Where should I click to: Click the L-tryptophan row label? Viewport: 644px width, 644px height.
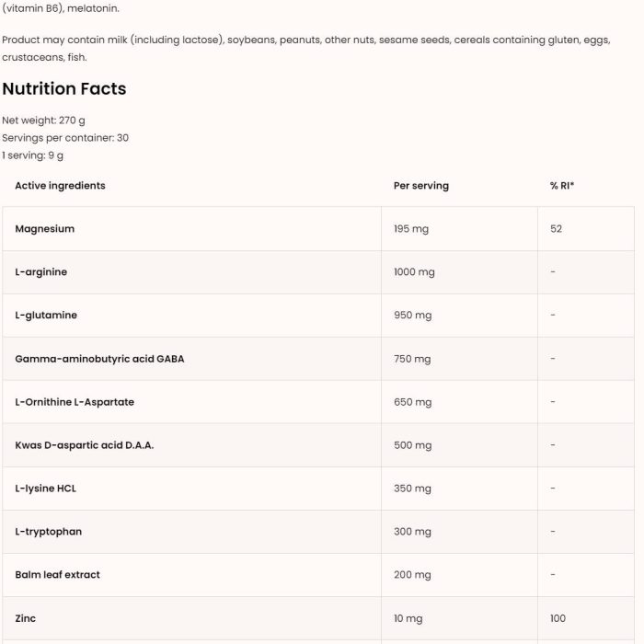click(49, 532)
